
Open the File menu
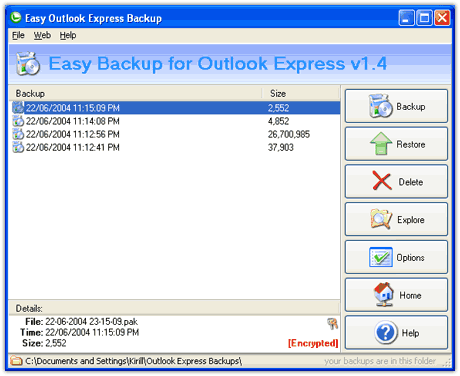click(18, 35)
